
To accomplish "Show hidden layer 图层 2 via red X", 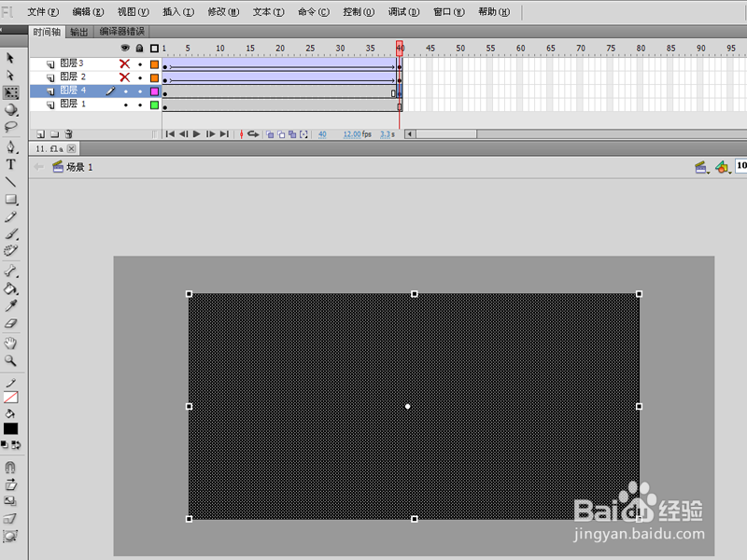I will click(x=125, y=77).
